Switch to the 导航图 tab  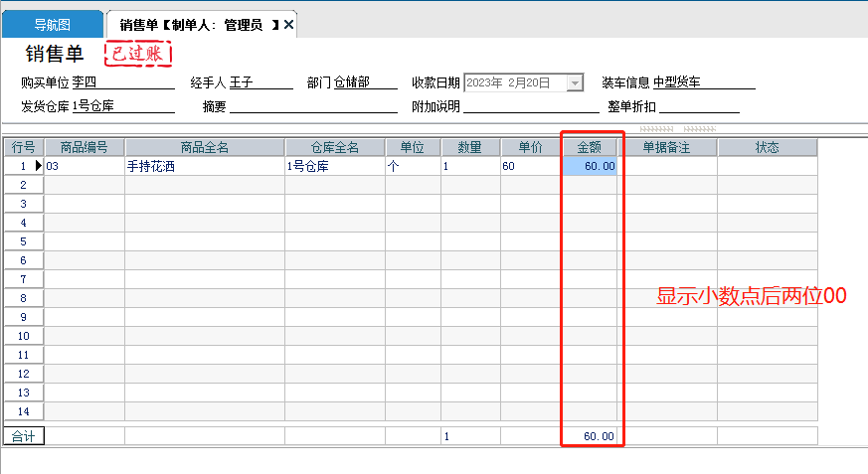click(52, 25)
